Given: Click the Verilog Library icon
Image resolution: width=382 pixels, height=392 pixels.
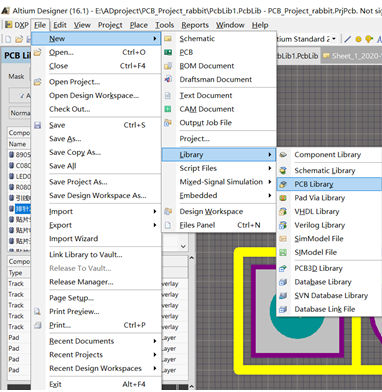Looking at the screenshot, I should pyautogui.click(x=283, y=225).
